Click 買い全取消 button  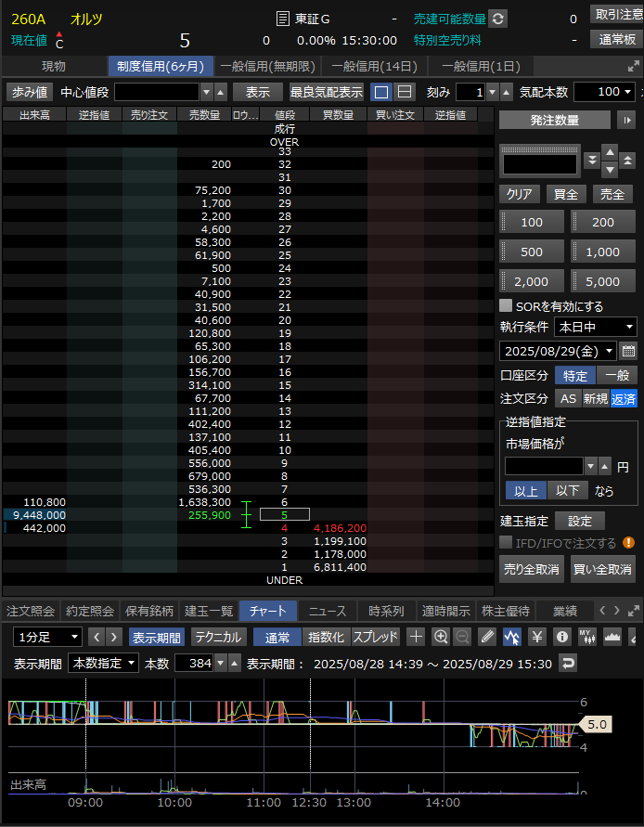[x=603, y=569]
